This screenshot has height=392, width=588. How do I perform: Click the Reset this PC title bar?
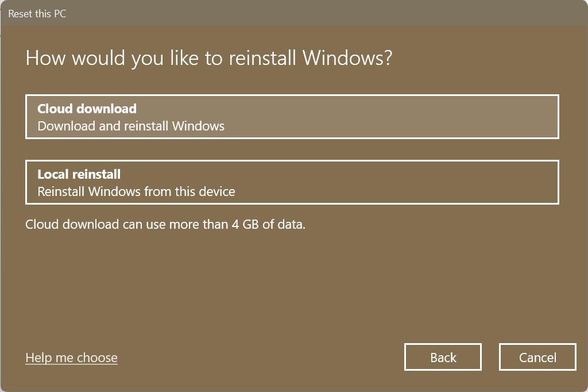coord(37,14)
